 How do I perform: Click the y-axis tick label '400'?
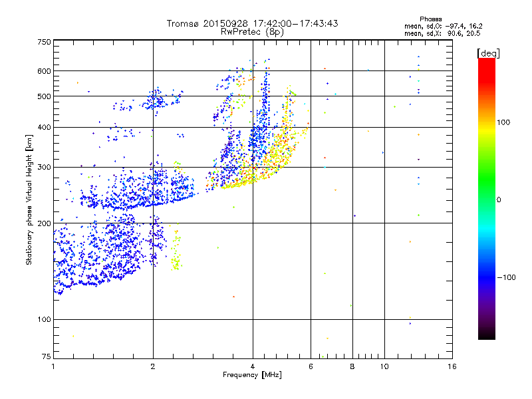[44, 127]
